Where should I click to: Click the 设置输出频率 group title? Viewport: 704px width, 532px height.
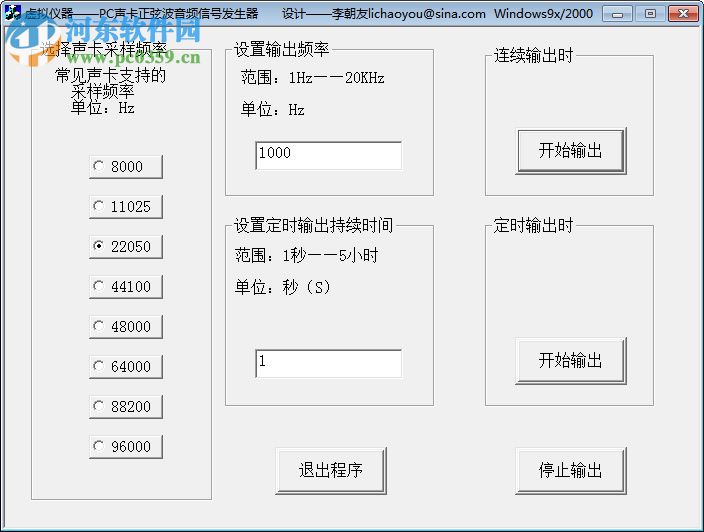pos(282,49)
